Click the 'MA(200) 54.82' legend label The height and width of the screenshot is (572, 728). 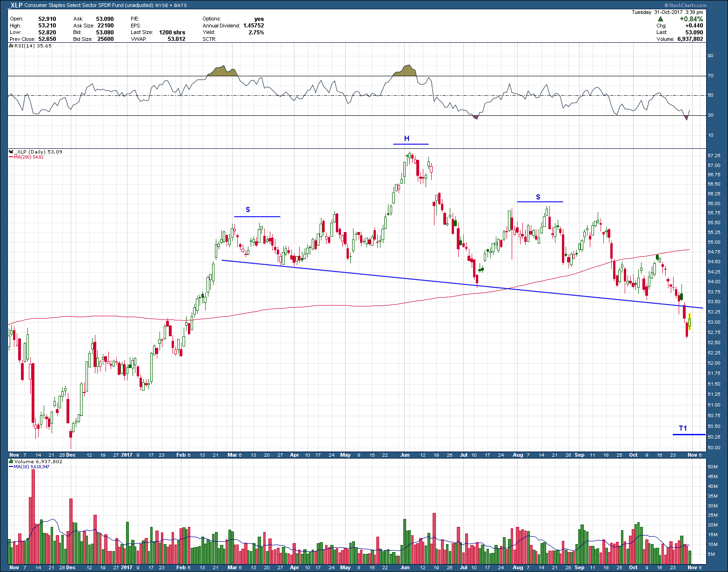pyautogui.click(x=28, y=157)
